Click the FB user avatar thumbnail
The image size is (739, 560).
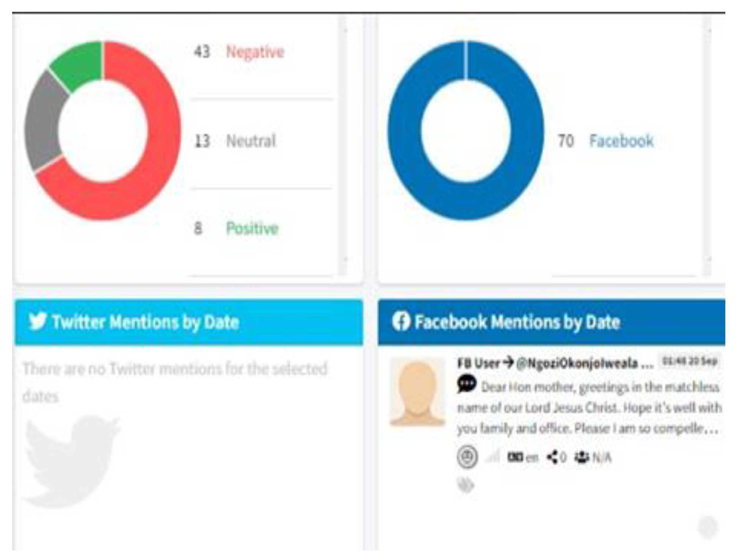click(x=417, y=392)
